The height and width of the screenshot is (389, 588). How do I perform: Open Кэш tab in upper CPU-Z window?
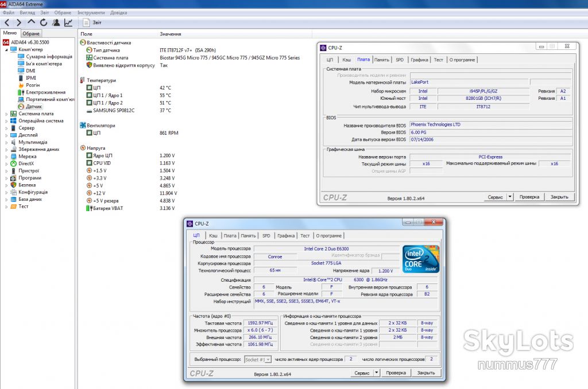click(346, 60)
